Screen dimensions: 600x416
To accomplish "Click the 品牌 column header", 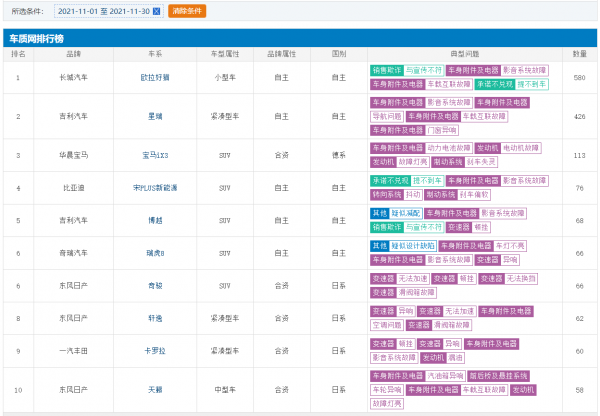I will pos(73,53).
